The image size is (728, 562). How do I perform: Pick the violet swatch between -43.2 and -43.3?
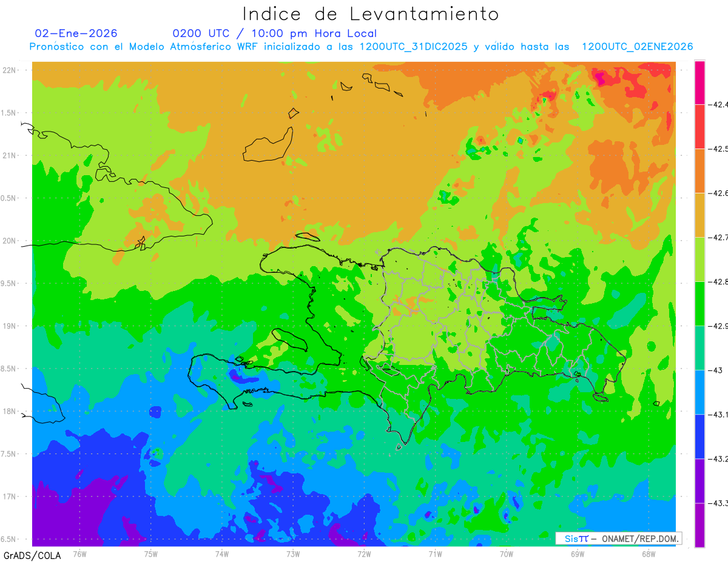(699, 481)
